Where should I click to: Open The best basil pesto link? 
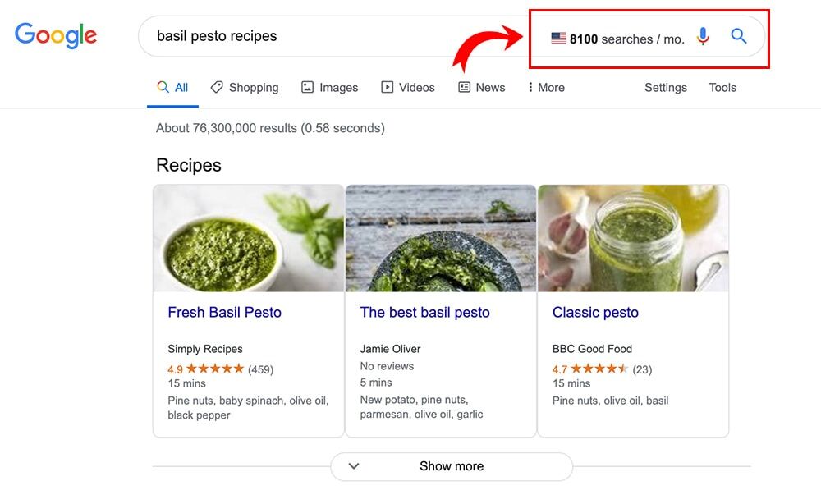coord(424,312)
